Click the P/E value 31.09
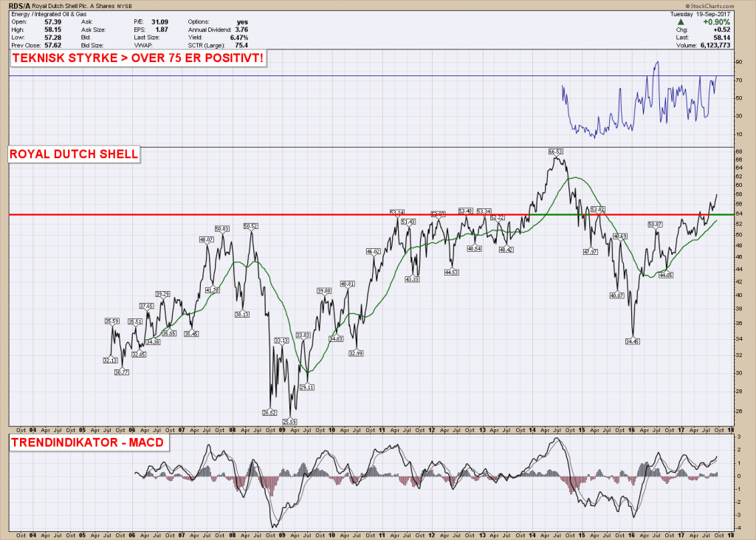Screen dimensions: 756x540 point(159,21)
